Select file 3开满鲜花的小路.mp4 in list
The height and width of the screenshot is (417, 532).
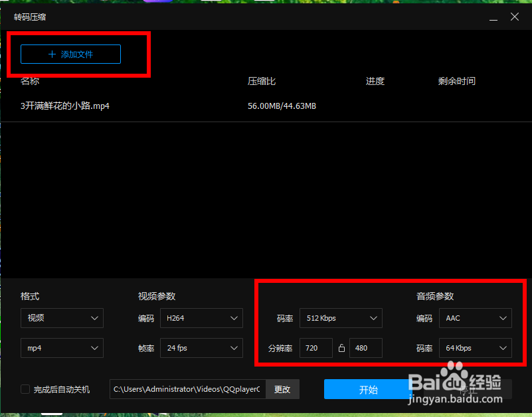click(x=65, y=106)
